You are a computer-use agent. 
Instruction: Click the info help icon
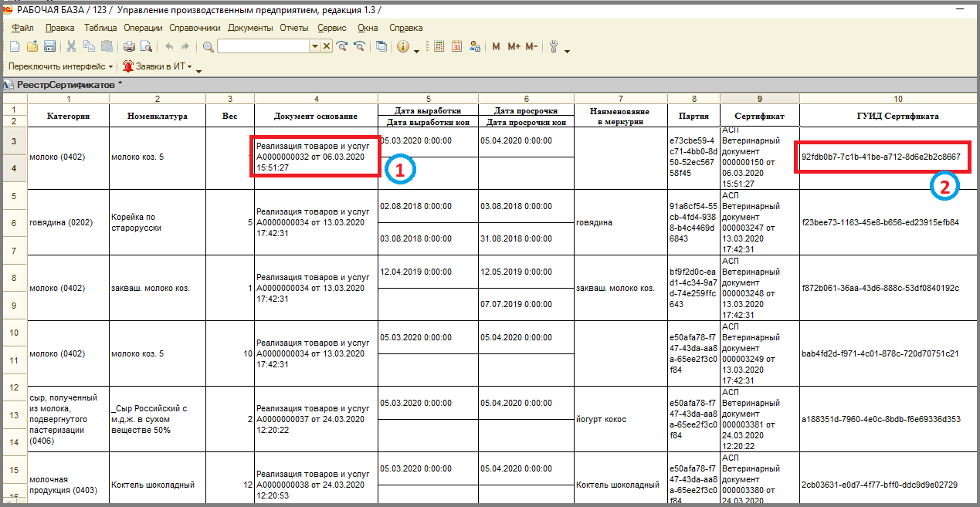pos(403,46)
